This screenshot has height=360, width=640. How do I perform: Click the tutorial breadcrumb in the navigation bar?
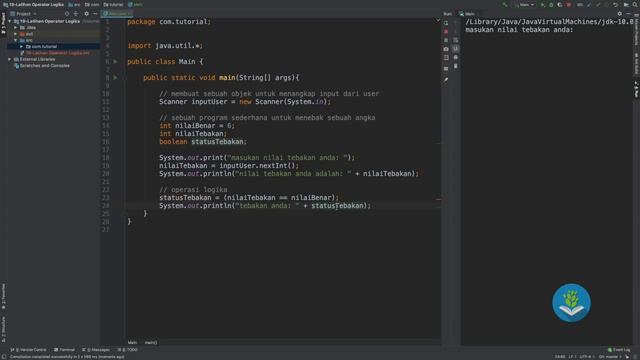coord(113,4)
